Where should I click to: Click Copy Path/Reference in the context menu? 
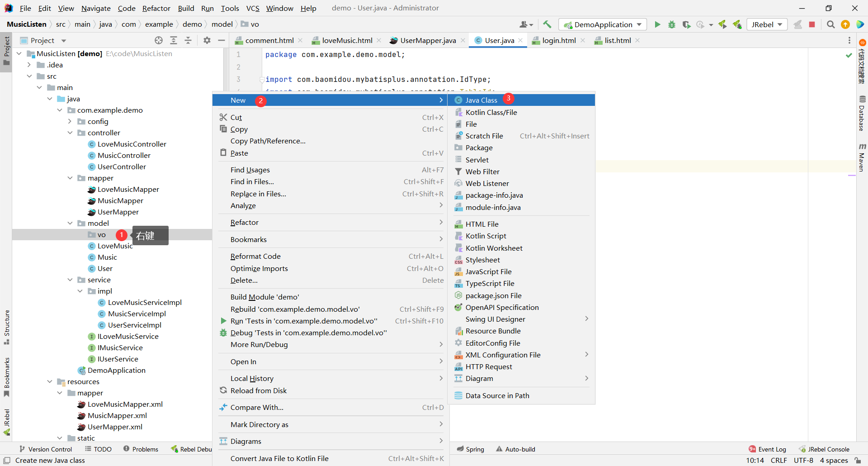point(330,141)
